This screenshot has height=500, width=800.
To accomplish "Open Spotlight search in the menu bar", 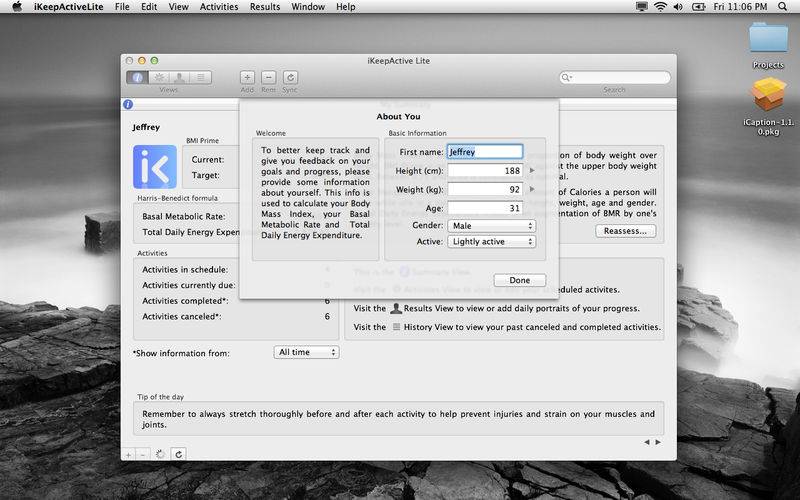I will pyautogui.click(x=782, y=7).
